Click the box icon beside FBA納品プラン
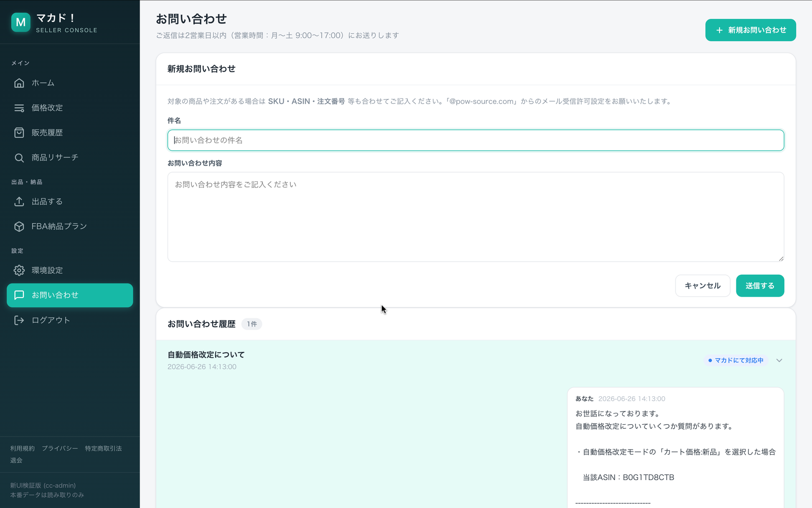Screen dimensions: 812x508 click(19, 227)
